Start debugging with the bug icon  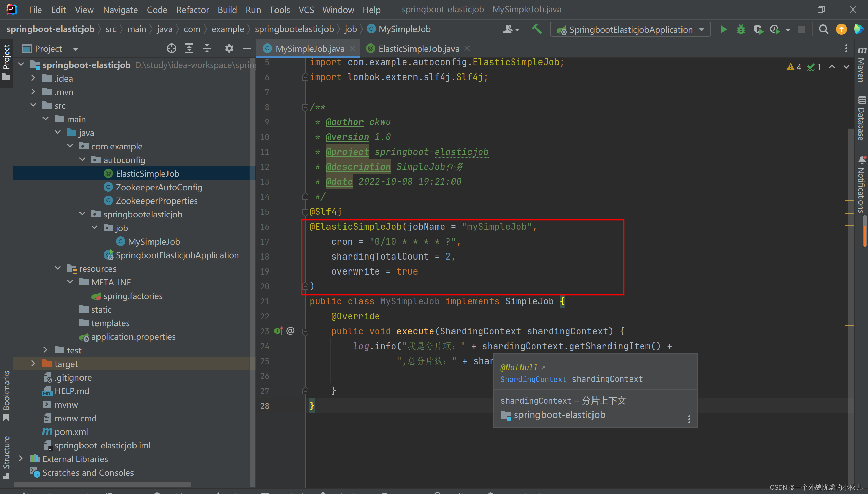[741, 30]
